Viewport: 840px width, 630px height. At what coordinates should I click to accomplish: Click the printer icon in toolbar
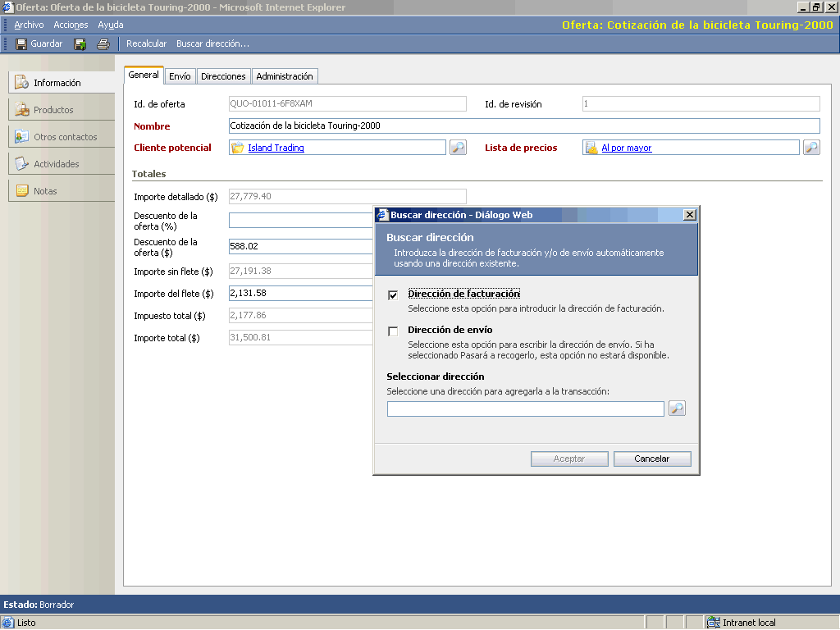click(x=103, y=44)
